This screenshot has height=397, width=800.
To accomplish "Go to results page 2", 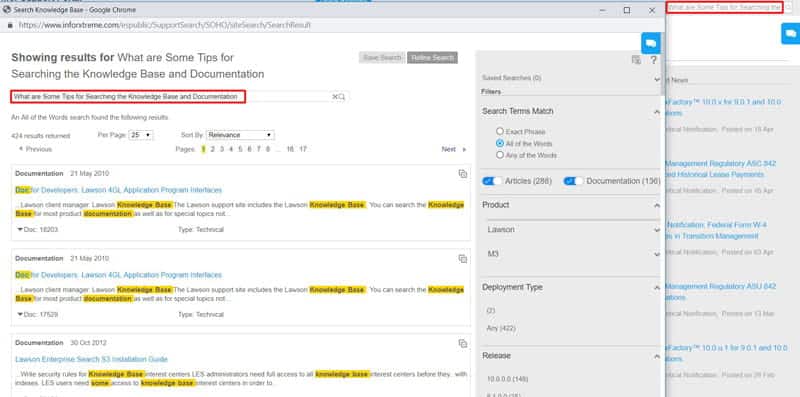I will point(213,149).
